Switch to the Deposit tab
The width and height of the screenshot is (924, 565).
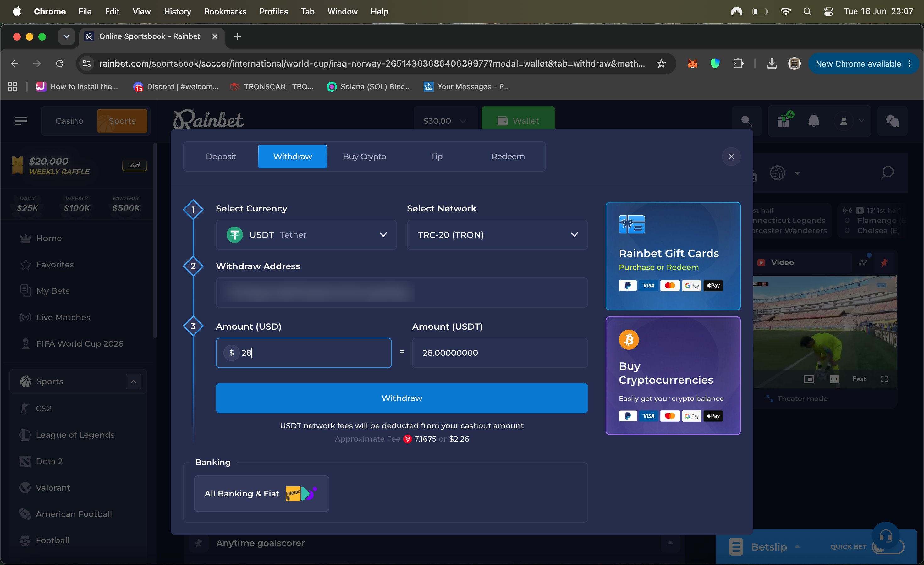pos(221,156)
